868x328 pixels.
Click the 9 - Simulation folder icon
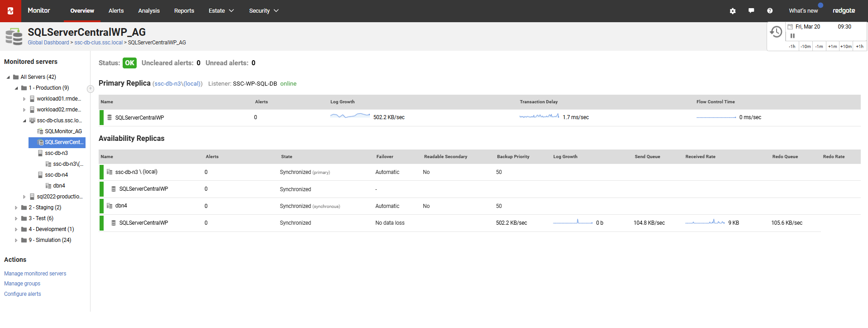point(24,240)
